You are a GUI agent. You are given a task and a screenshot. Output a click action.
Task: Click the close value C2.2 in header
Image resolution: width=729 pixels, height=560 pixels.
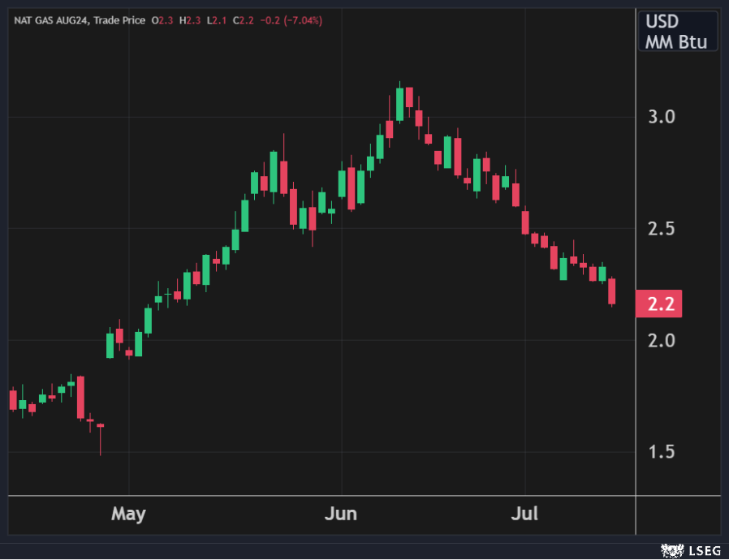243,20
